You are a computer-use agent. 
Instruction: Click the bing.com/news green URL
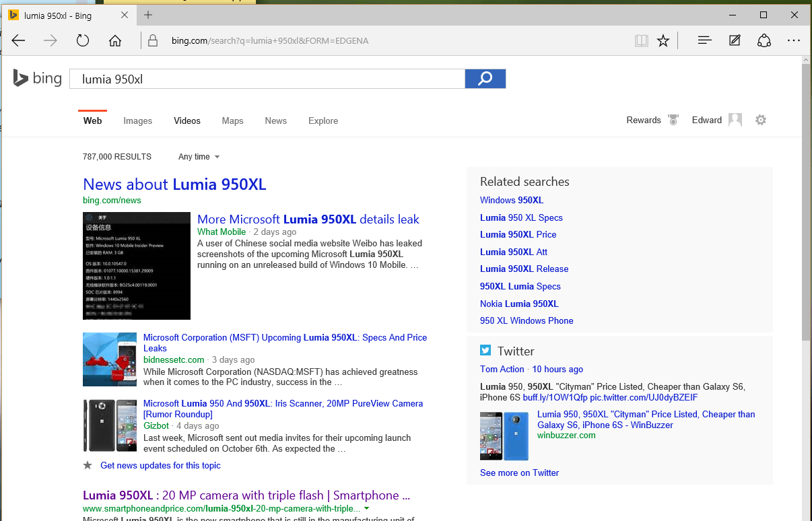pos(112,200)
